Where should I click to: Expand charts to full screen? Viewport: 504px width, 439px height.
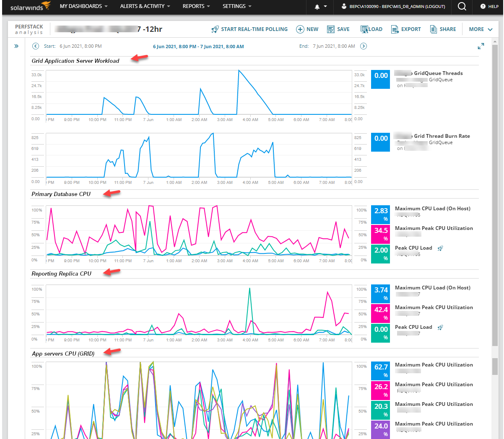click(481, 46)
